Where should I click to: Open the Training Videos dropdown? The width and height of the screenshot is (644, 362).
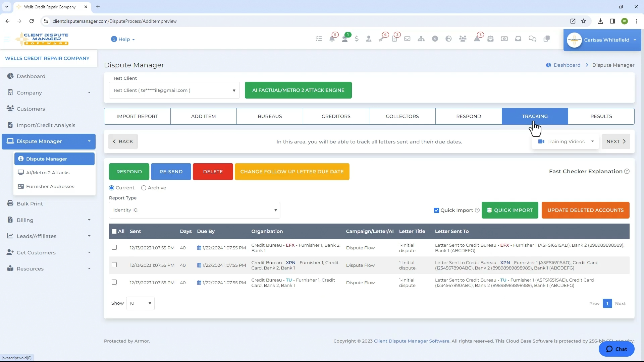pyautogui.click(x=566, y=141)
